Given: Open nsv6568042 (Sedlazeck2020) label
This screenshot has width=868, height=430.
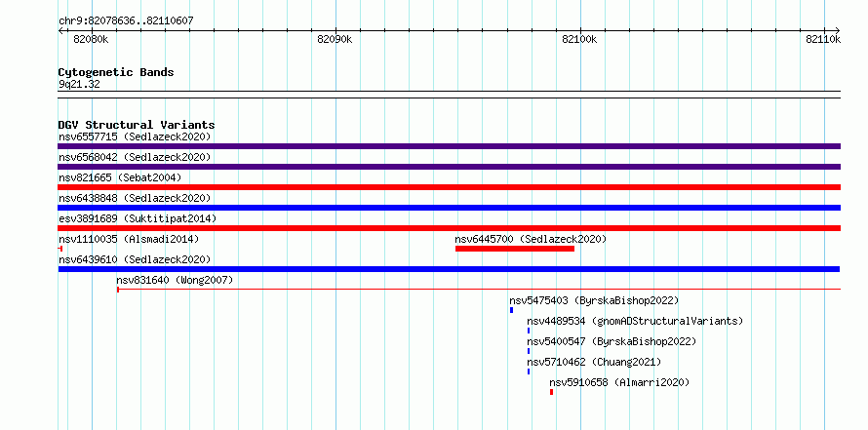Looking at the screenshot, I should pyautogui.click(x=135, y=157).
